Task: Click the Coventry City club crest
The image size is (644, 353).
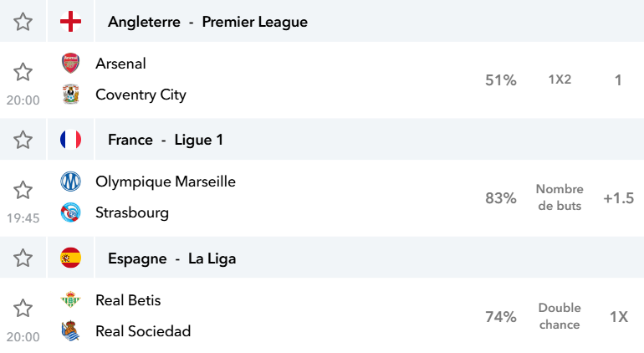Action: pyautogui.click(x=70, y=95)
